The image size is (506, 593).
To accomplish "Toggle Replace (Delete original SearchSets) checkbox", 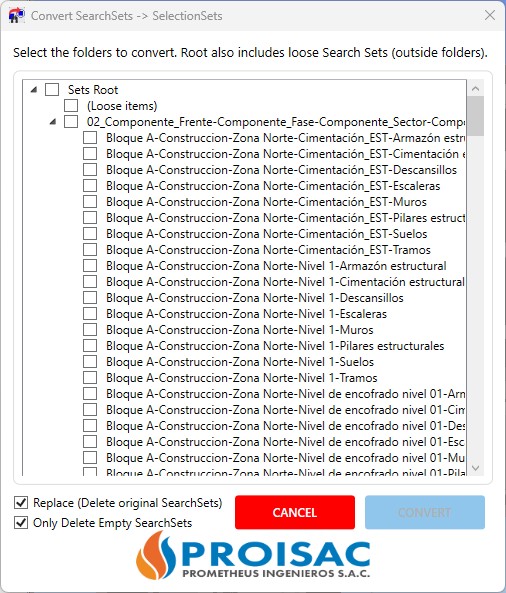I will point(21,503).
